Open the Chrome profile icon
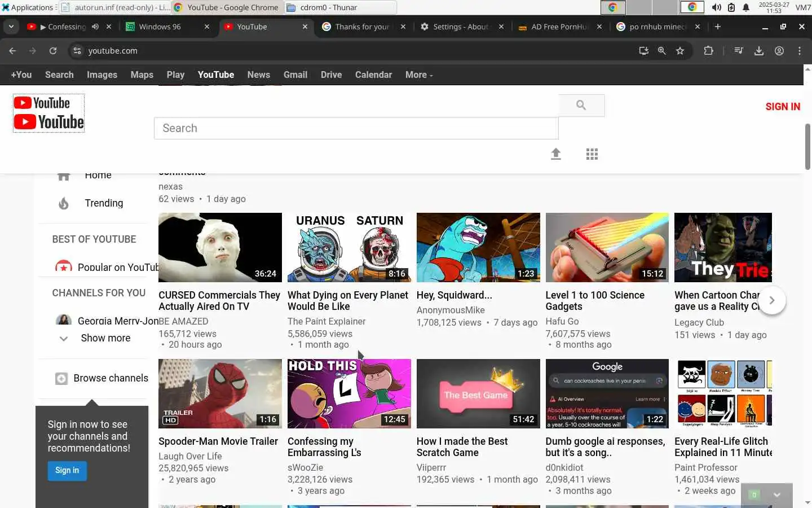 [x=779, y=51]
